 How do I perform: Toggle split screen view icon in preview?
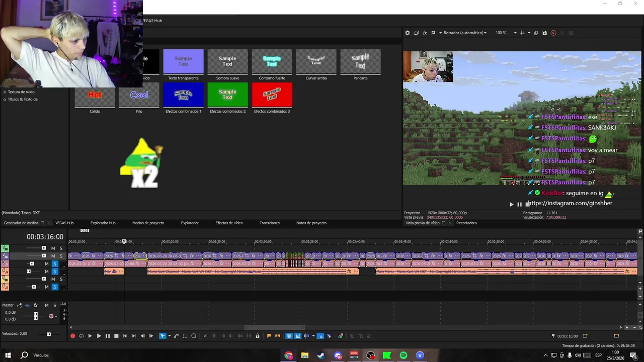pos(433,33)
